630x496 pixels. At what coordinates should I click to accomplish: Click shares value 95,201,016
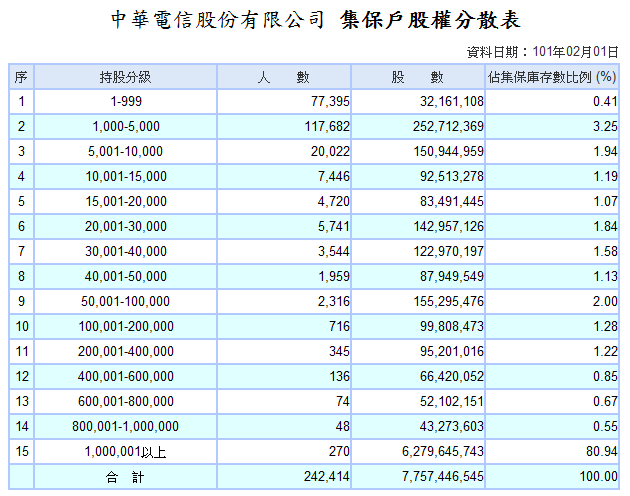452,352
